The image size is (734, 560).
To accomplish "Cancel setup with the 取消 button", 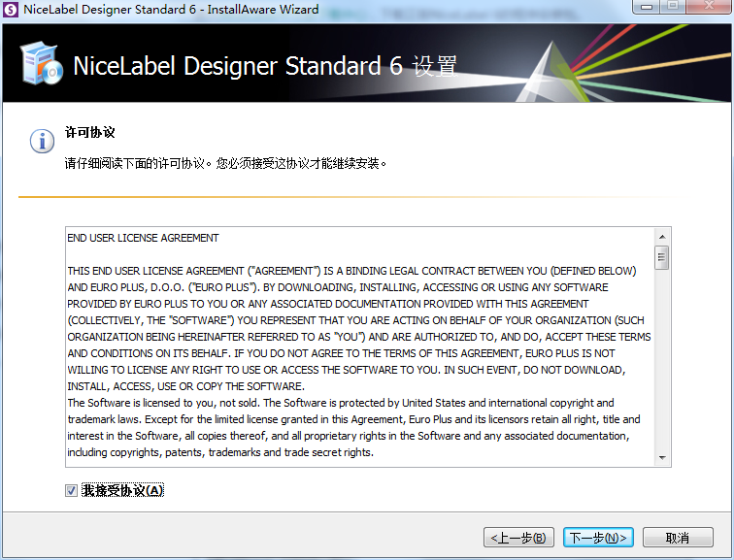I will (x=678, y=538).
